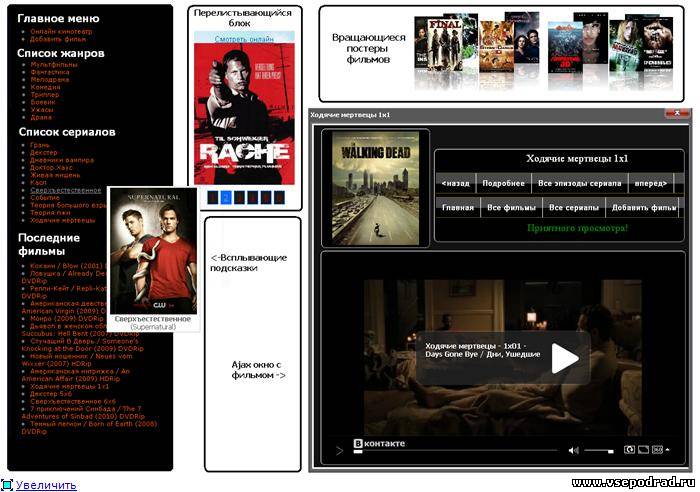
Task: Click the Supernatural tooltip poster image
Action: 154,251
